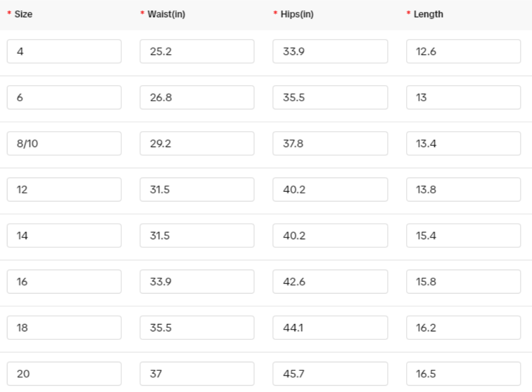Focus the Size field containing 6
The image size is (532, 392).
pos(64,97)
